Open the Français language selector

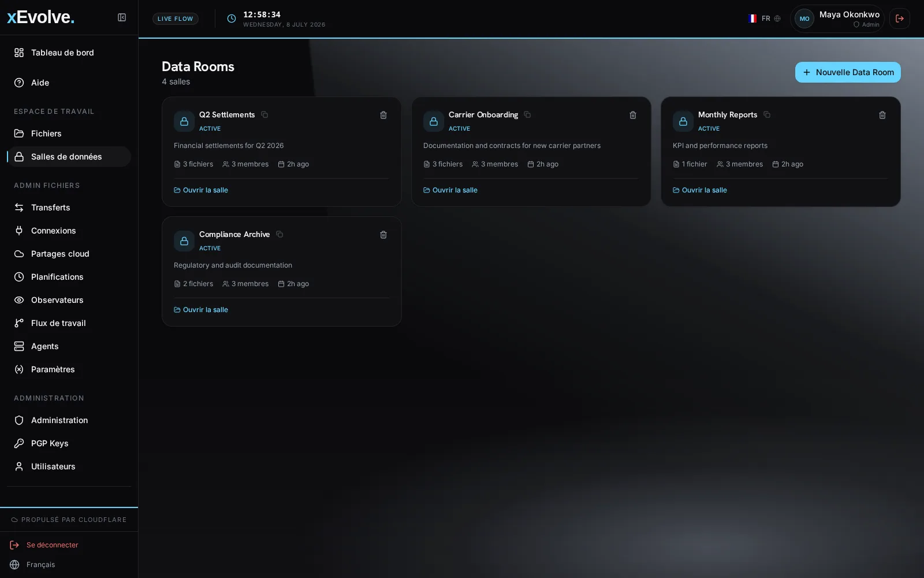click(33, 565)
